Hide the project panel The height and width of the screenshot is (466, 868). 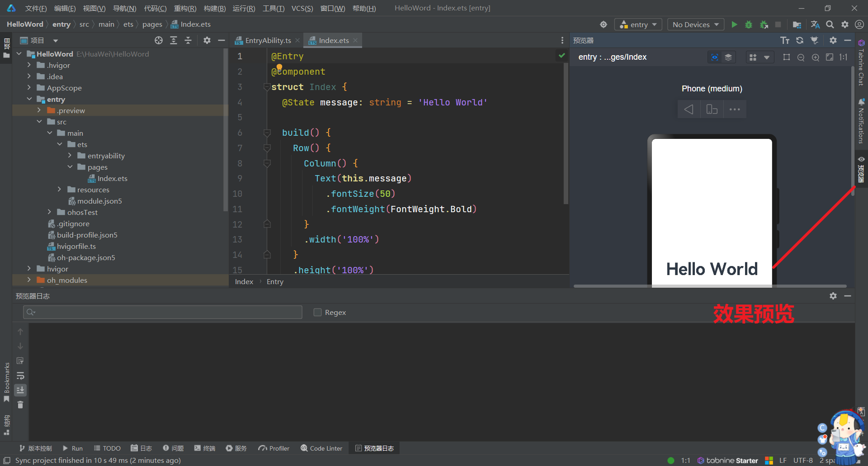(222, 41)
